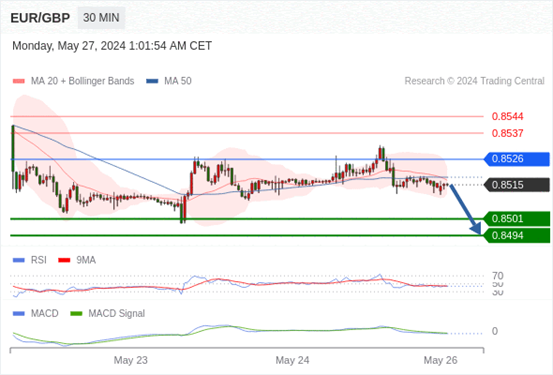The height and width of the screenshot is (375, 553).
Task: Click the MA 20 + Bollinger Bands legend swatch
Action: [x=19, y=81]
